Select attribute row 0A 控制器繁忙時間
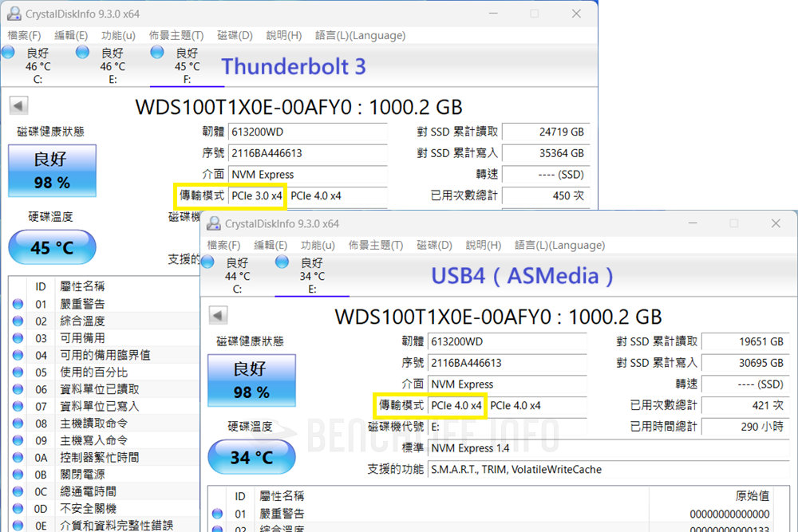Image resolution: width=798 pixels, height=532 pixels. coord(99,457)
